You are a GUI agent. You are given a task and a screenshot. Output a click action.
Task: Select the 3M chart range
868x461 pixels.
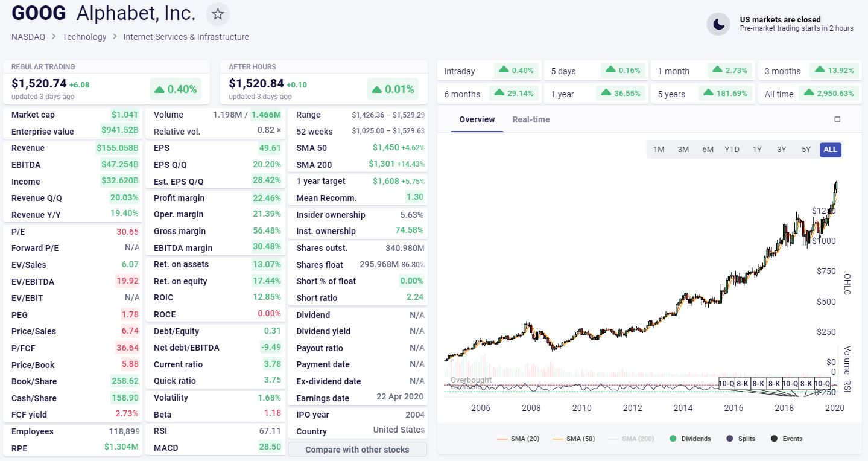tap(683, 150)
